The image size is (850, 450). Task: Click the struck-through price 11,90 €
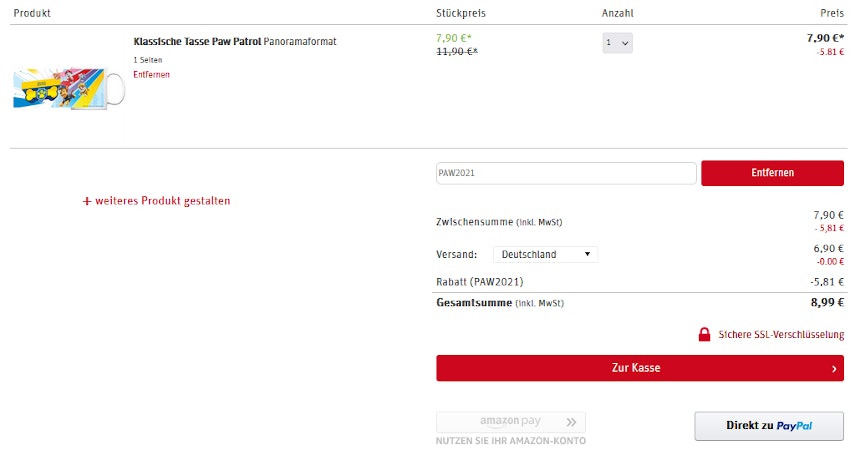457,52
